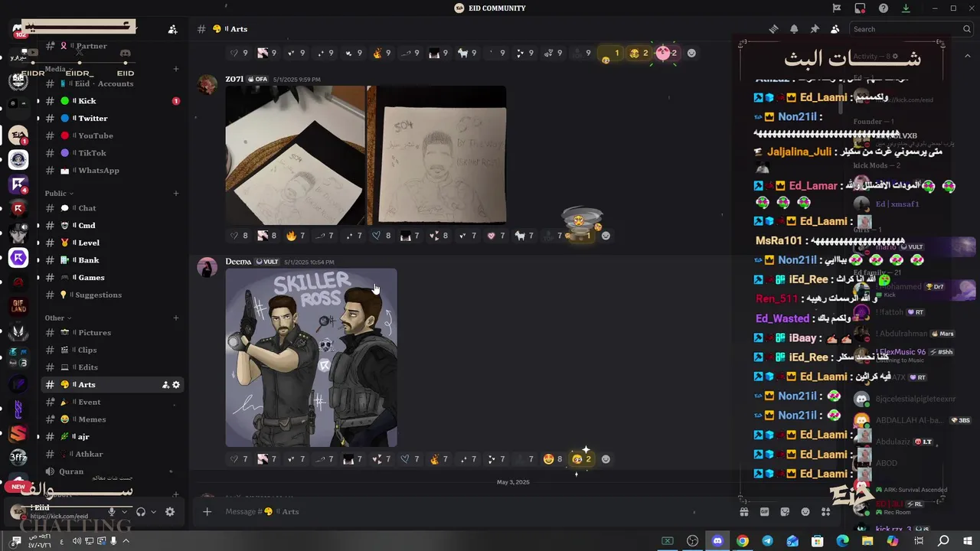Click username ZO7I above the sketch post
This screenshot has width=980, height=551.
[x=234, y=79]
